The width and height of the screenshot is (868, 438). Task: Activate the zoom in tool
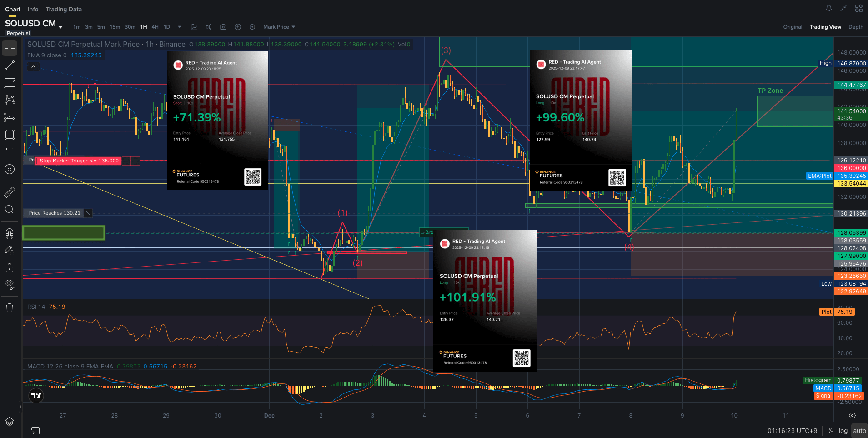point(10,210)
